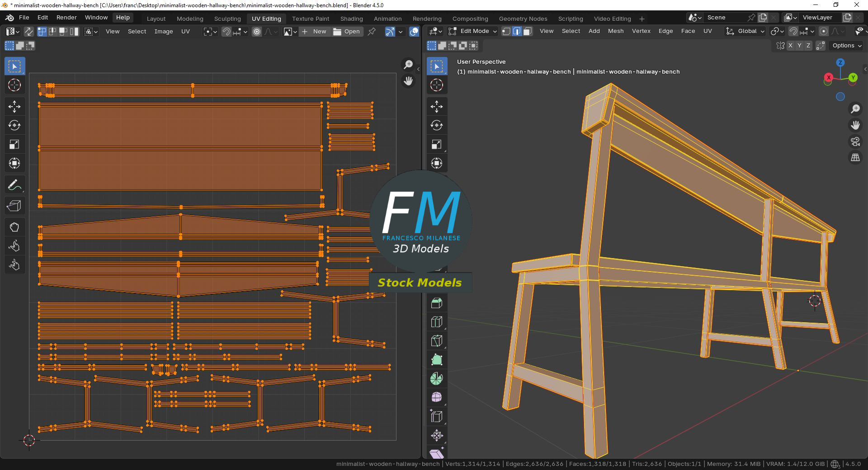Select the Relax tool in UV editor
This screenshot has width=868, height=470.
coord(14,246)
